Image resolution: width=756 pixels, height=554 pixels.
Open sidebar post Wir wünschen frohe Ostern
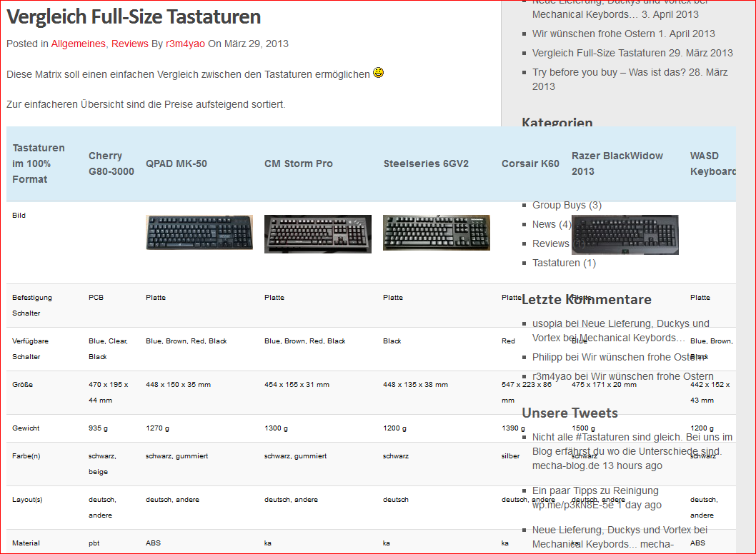[x=623, y=34]
